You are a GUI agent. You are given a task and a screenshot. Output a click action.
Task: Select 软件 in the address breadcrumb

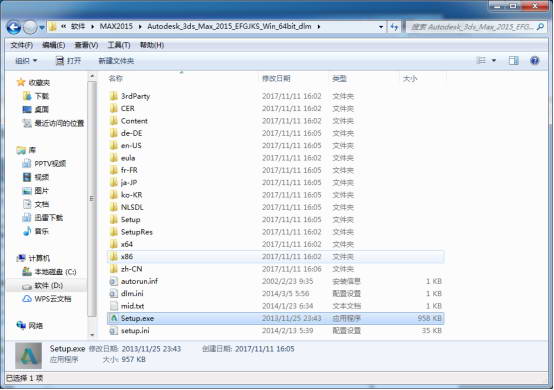pyautogui.click(x=78, y=26)
